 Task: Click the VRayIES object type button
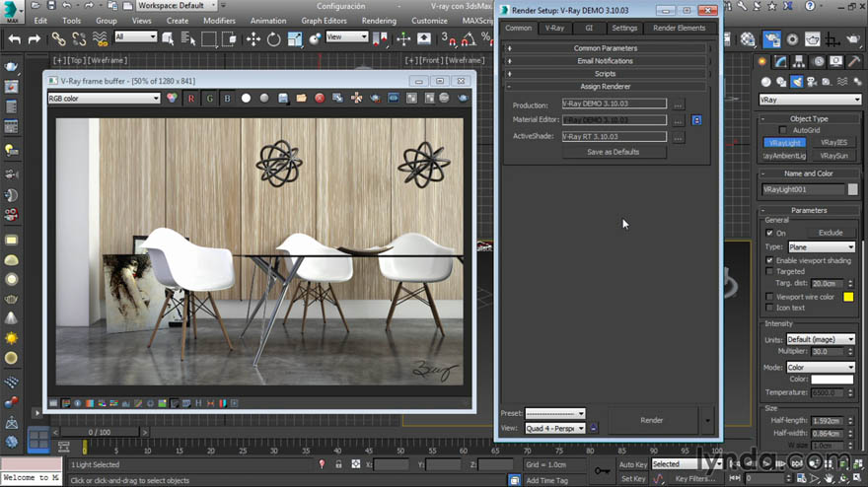[x=833, y=142]
